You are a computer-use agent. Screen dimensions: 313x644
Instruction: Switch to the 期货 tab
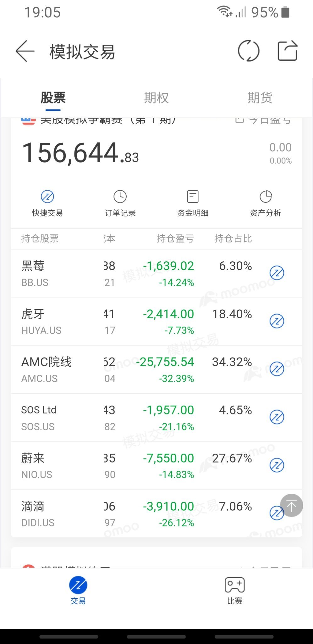click(260, 98)
